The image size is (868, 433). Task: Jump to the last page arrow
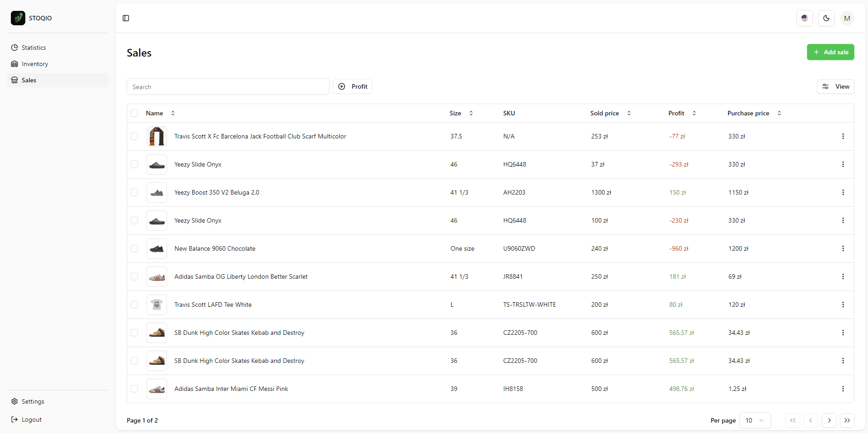(847, 420)
